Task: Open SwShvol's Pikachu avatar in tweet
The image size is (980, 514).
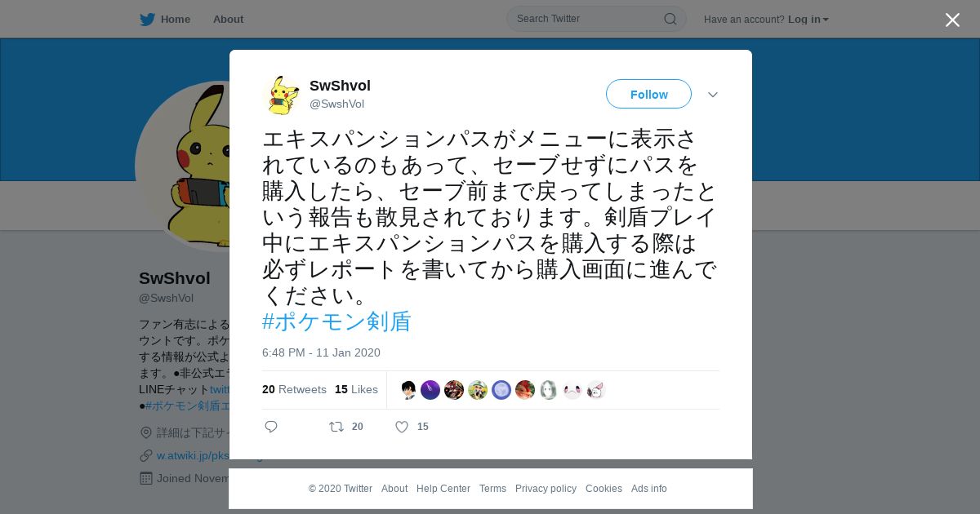Action: point(283,95)
